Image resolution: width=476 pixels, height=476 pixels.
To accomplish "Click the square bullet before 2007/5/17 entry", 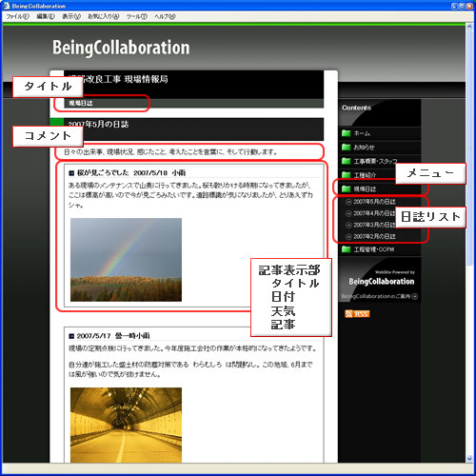I will pyautogui.click(x=71, y=336).
